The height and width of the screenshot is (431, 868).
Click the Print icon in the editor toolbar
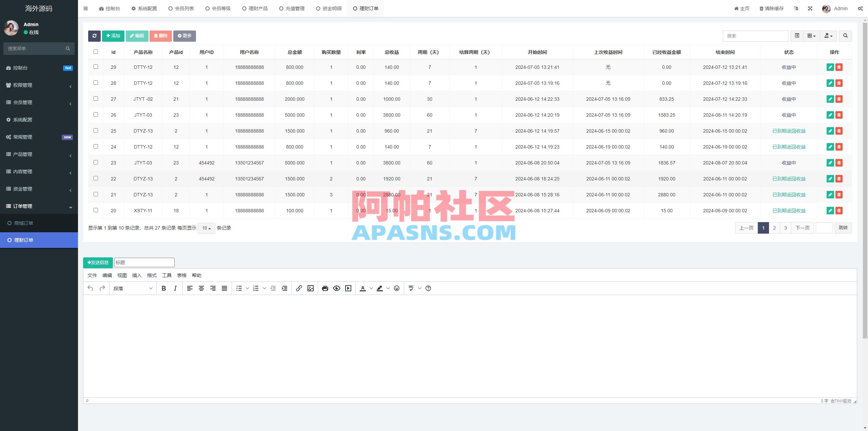tap(325, 288)
